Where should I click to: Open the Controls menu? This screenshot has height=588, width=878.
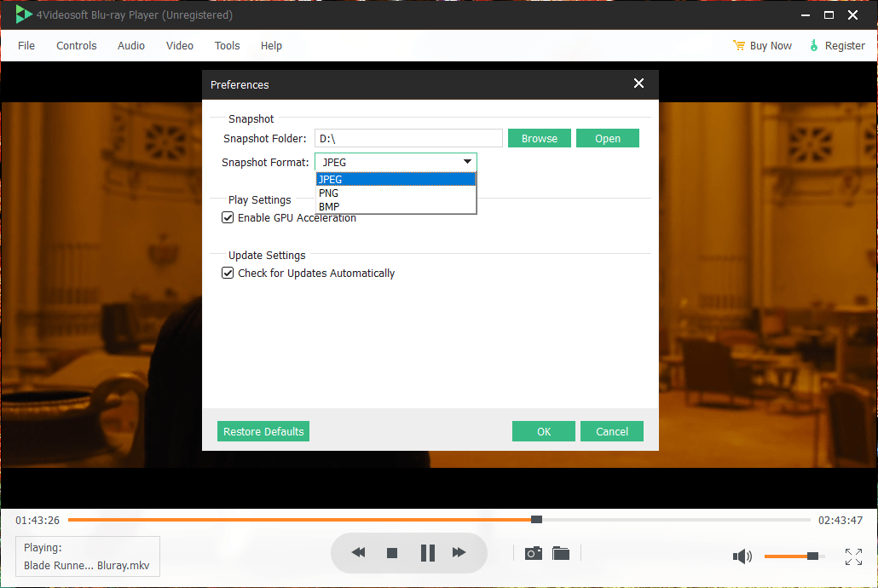pyautogui.click(x=77, y=46)
